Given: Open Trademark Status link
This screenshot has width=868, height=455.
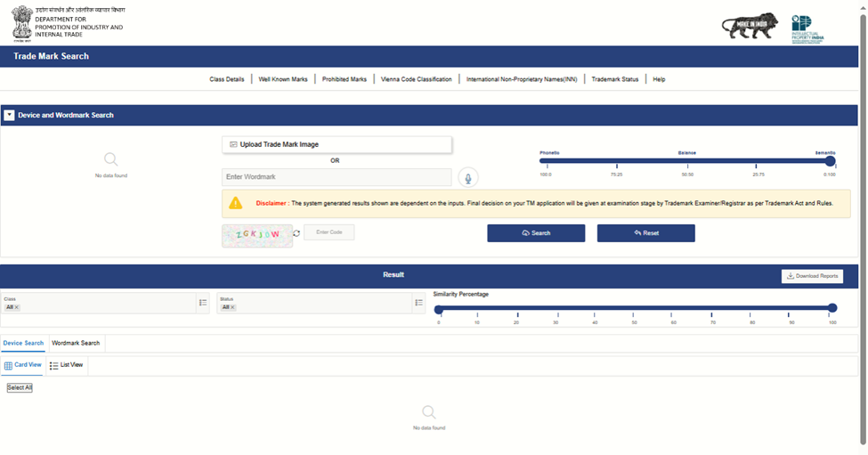Looking at the screenshot, I should 614,79.
